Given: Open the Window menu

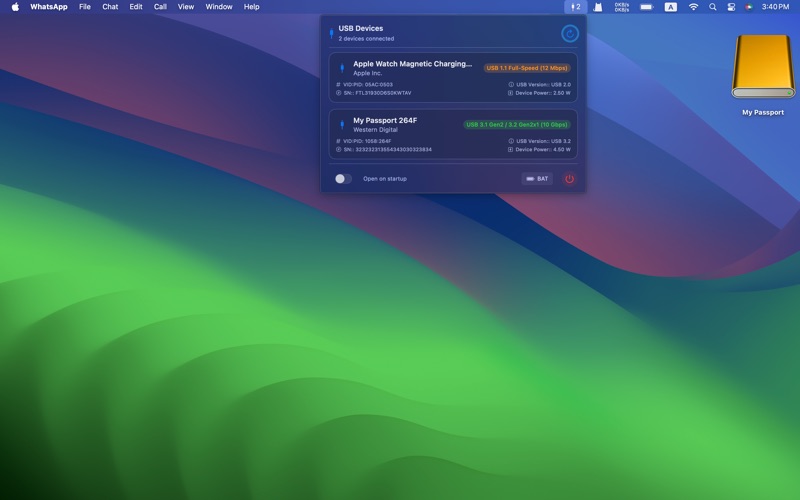Looking at the screenshot, I should 219,7.
